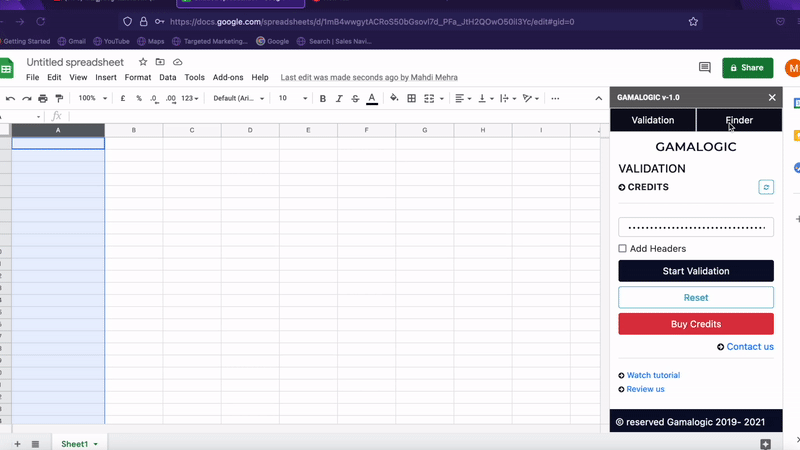Switch to the Validation tab
The height and width of the screenshot is (450, 800).
(653, 120)
